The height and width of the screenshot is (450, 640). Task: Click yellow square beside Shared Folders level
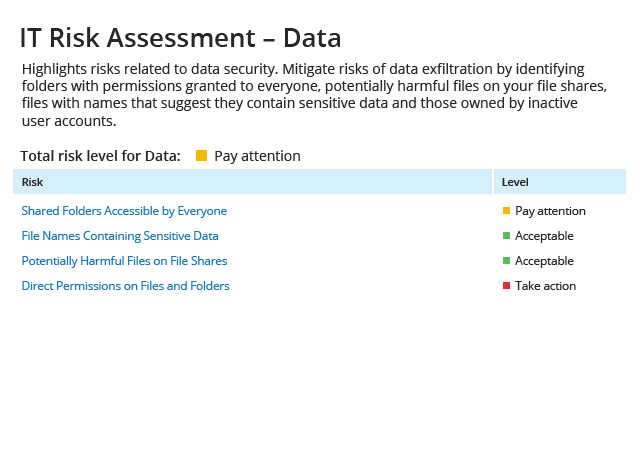tap(507, 211)
